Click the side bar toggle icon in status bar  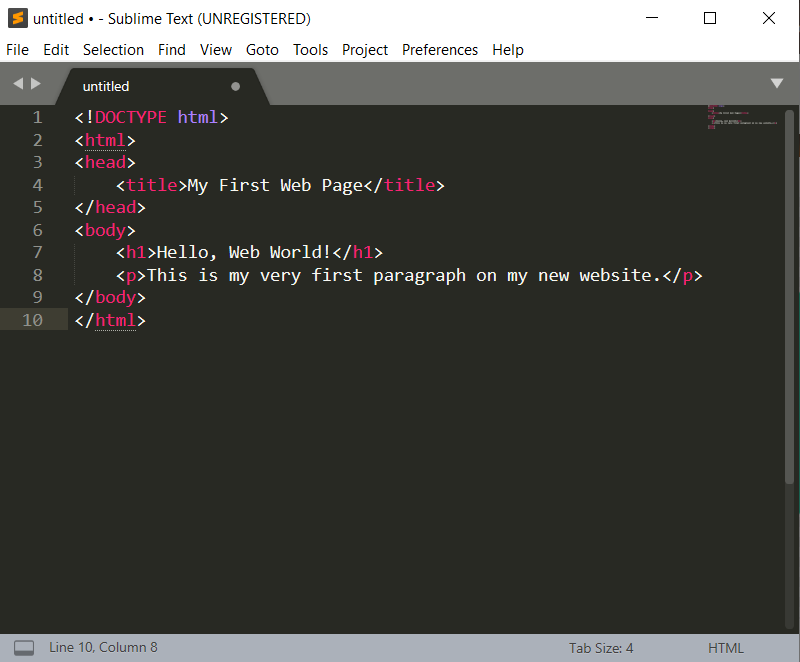pyautogui.click(x=24, y=648)
